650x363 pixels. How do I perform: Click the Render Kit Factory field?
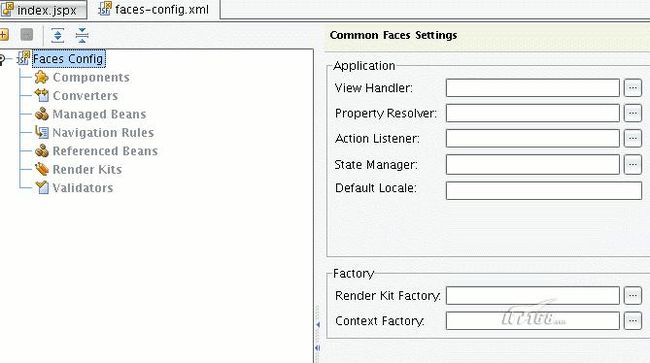click(533, 295)
